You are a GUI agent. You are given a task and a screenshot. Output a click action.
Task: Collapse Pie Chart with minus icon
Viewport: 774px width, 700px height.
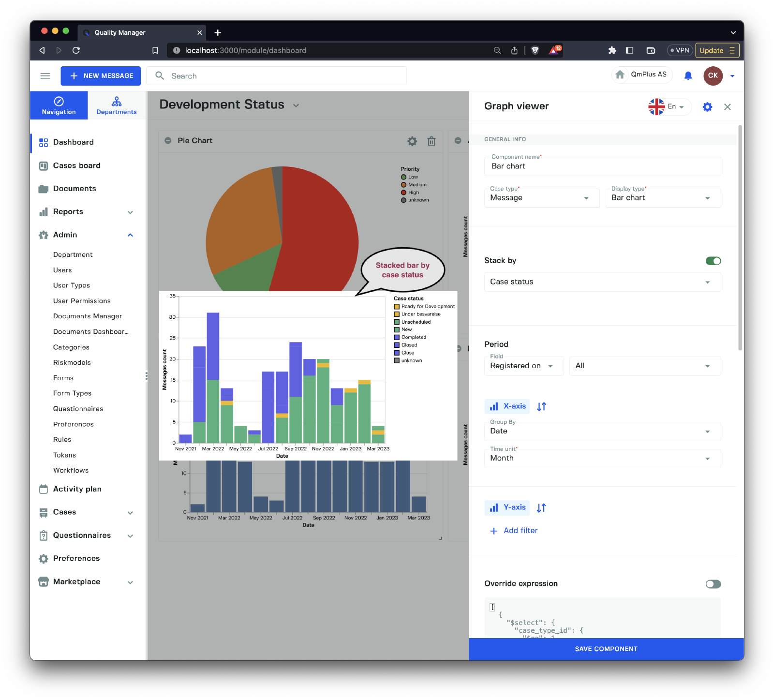[168, 141]
